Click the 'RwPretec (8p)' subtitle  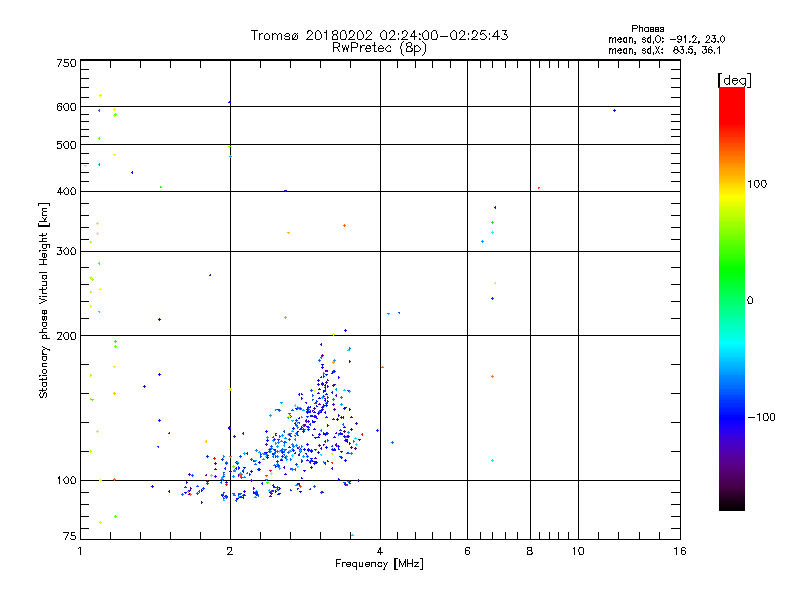[x=379, y=48]
